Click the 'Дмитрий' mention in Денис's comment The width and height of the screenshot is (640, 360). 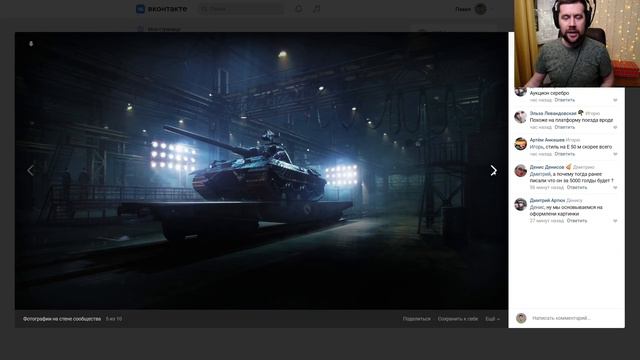click(540, 174)
